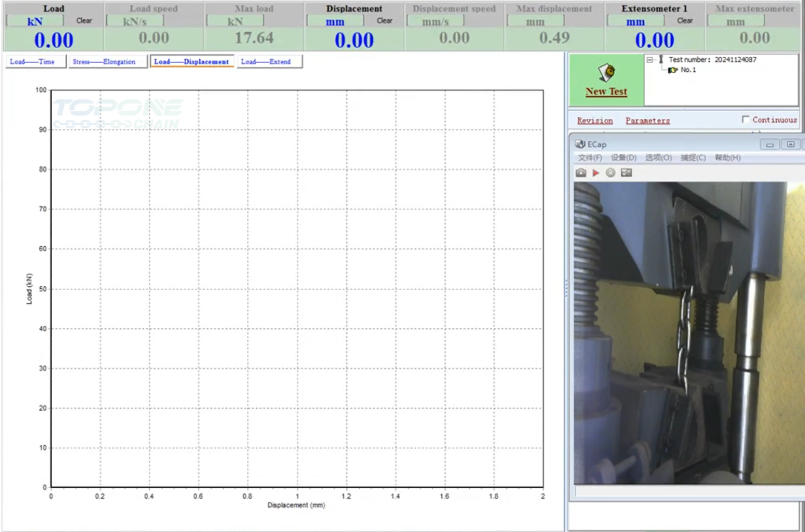Open the Displacement speed mm/s unit selector
This screenshot has height=532, width=805.
click(x=435, y=21)
